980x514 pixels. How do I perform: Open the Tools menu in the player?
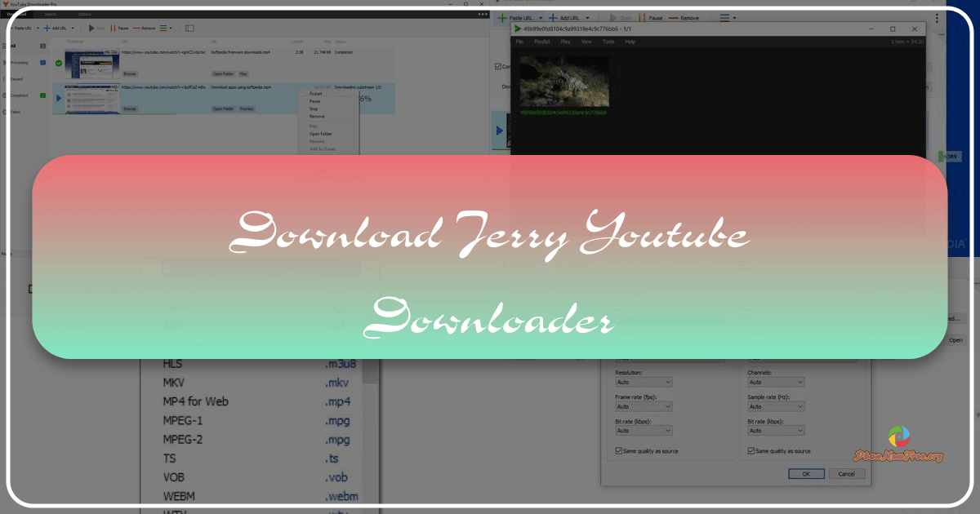607,41
